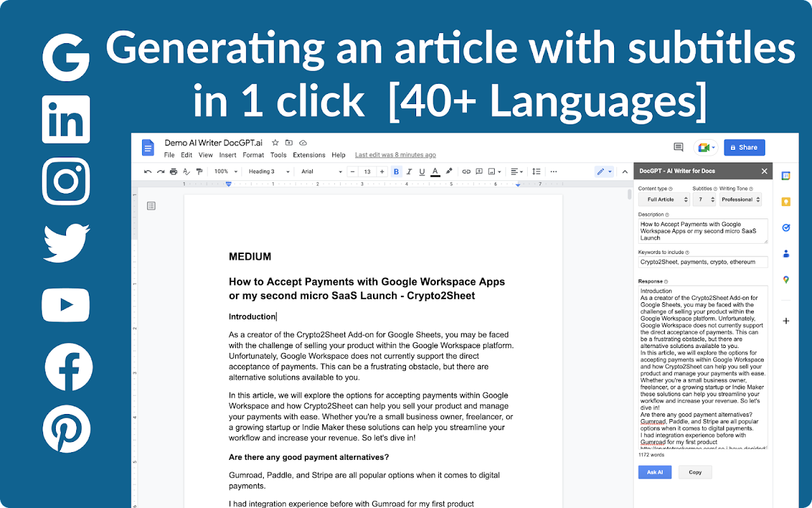The height and width of the screenshot is (508, 812).
Task: Click the Pinterest logo on banner
Action: coord(66,429)
